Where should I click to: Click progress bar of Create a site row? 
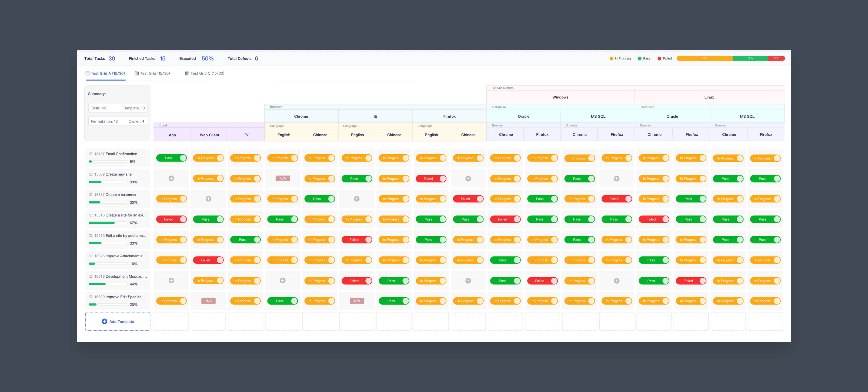click(108, 223)
